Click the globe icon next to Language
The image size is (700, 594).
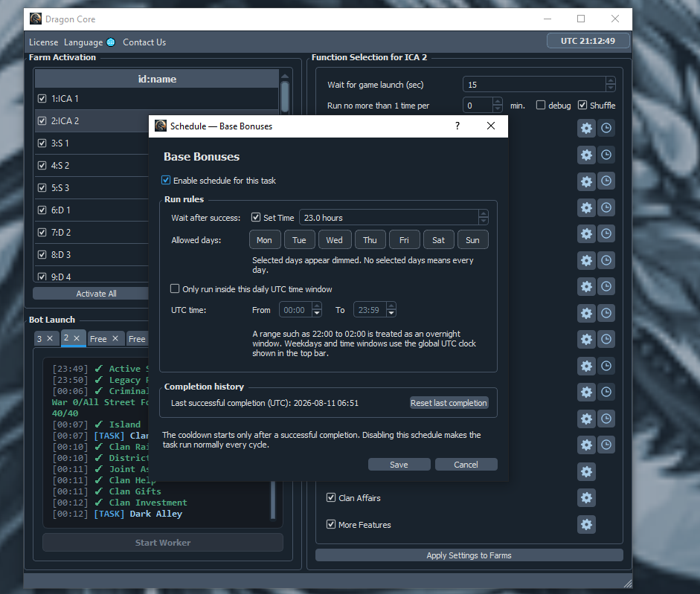(111, 42)
